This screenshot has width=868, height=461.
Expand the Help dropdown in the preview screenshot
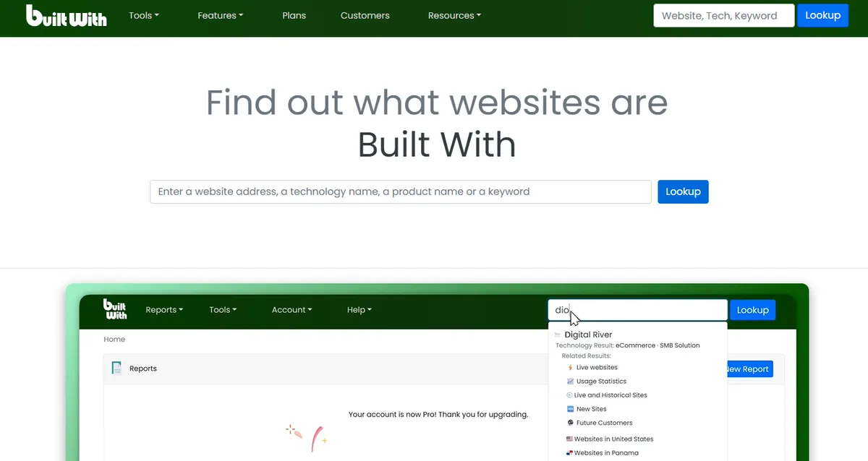(359, 310)
